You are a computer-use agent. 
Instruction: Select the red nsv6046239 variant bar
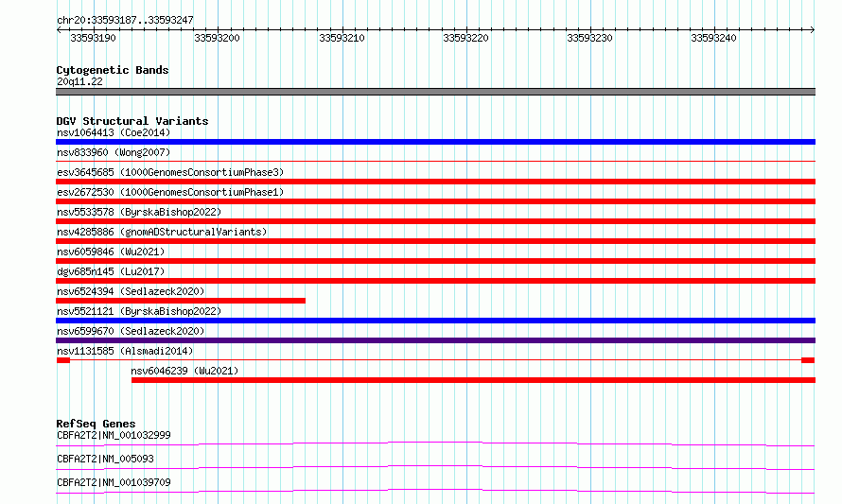pyautogui.click(x=473, y=380)
